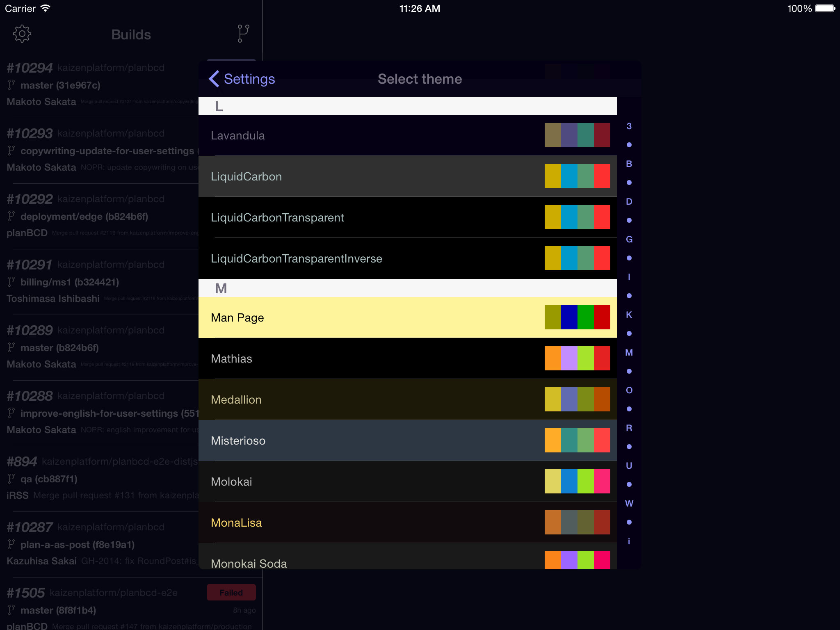Click branch icon next to billing/ms1
The height and width of the screenshot is (630, 840).
11,282
